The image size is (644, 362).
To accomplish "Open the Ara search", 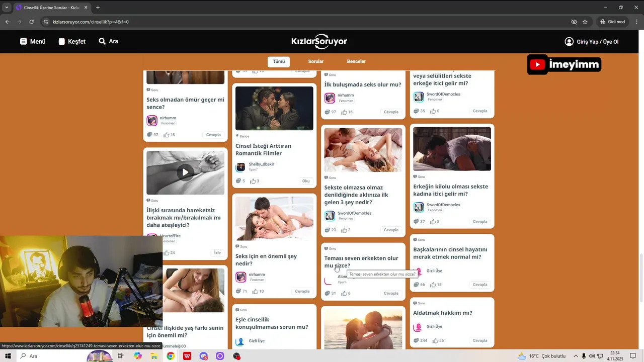I will click(x=109, y=41).
